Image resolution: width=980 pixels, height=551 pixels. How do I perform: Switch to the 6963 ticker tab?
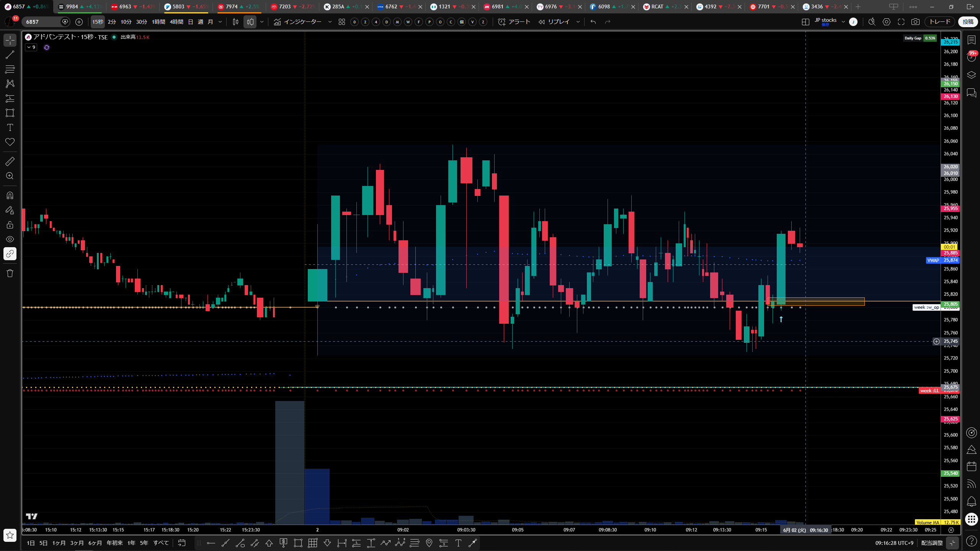click(x=130, y=7)
